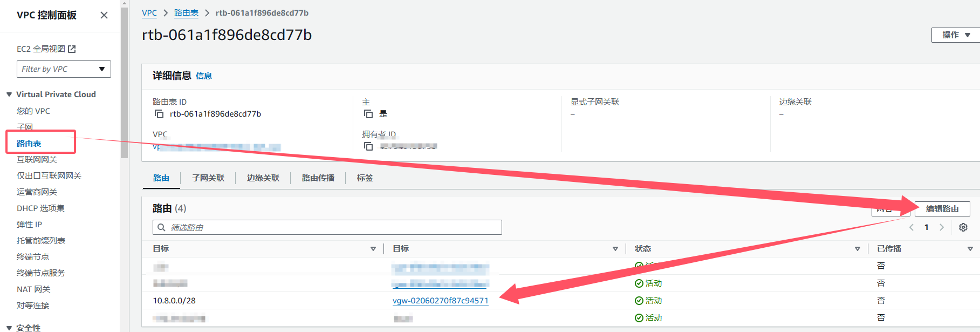This screenshot has height=332, width=980.
Task: Click page number 1 in pagination
Action: (927, 227)
